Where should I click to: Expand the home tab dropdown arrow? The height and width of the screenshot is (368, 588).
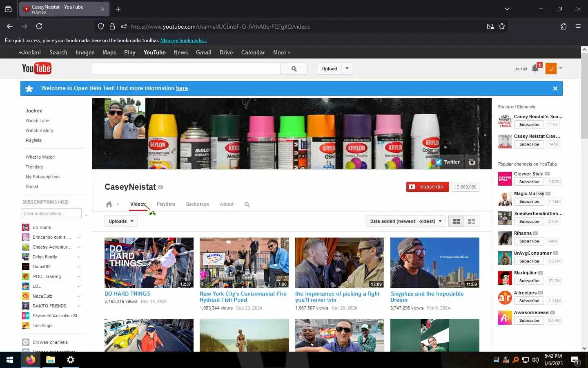(118, 204)
